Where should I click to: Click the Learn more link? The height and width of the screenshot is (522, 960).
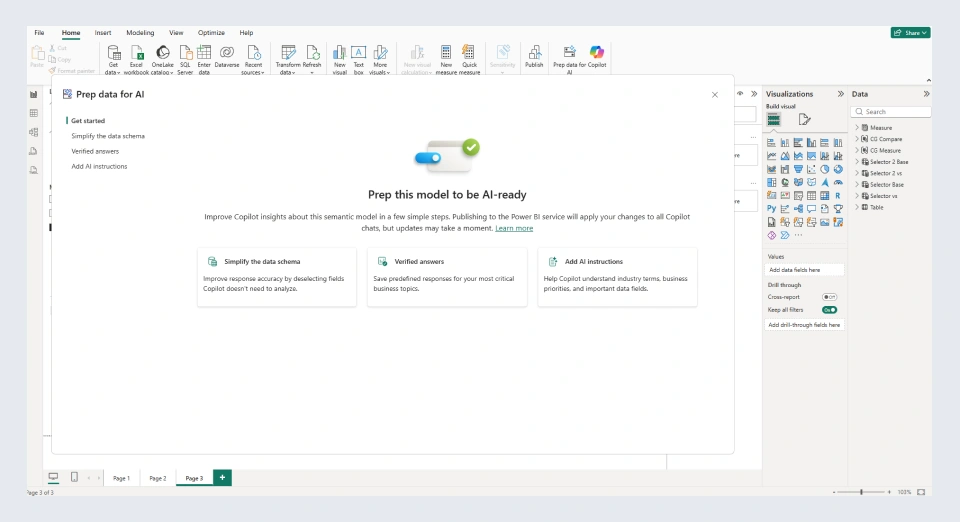[x=514, y=228]
